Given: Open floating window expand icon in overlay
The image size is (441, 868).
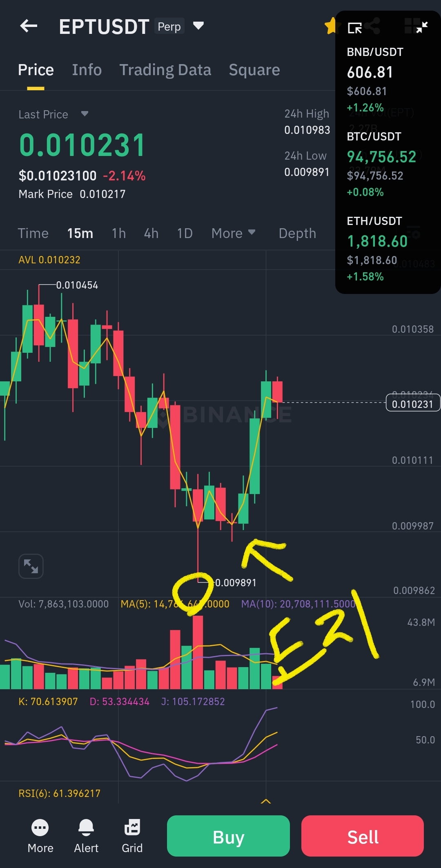Looking at the screenshot, I should [x=354, y=28].
